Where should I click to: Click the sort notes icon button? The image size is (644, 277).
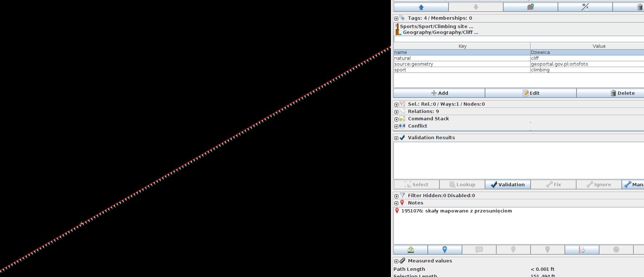[x=582, y=250]
